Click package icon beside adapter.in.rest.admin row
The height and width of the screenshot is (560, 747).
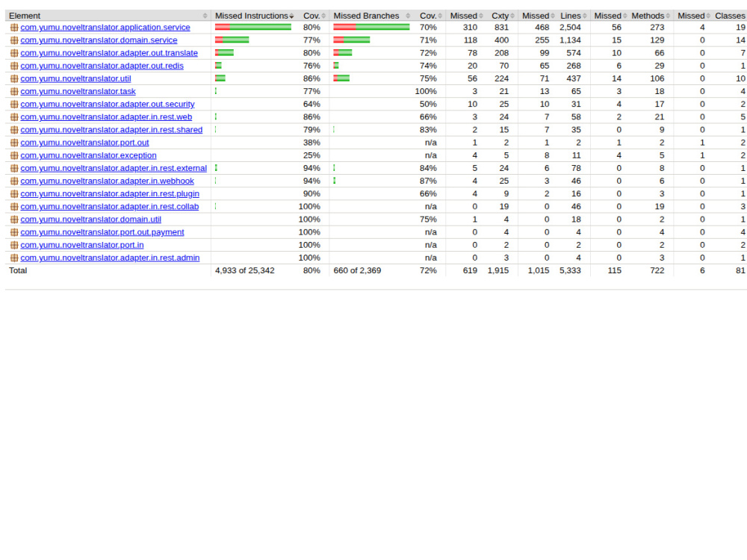pos(14,258)
